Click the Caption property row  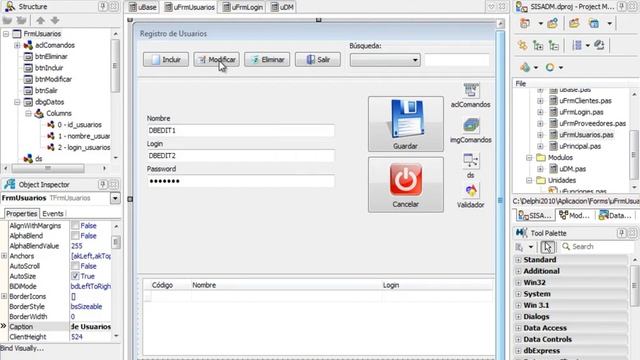[x=60, y=327]
